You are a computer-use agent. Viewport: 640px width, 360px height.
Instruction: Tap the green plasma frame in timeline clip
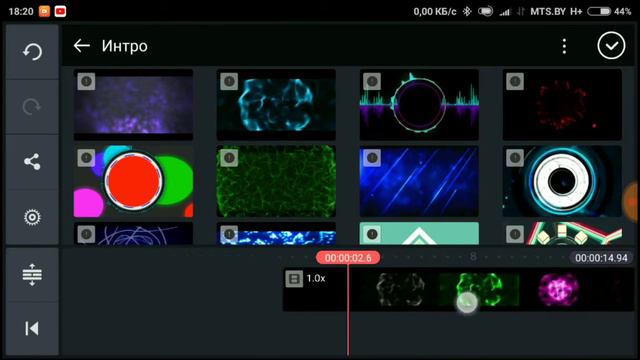click(x=479, y=290)
